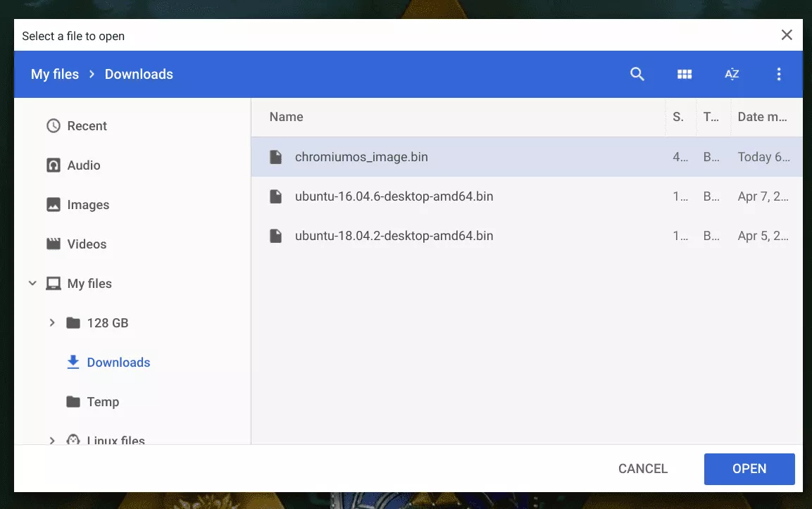Open the three-dot more menu

[778, 75]
